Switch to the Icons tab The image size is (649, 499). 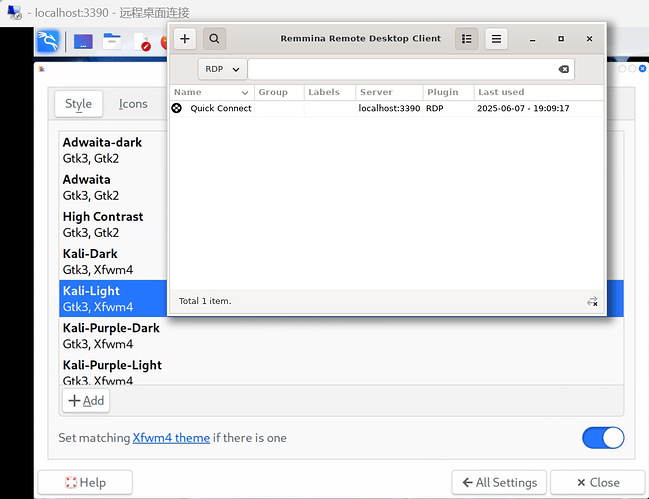(x=133, y=104)
